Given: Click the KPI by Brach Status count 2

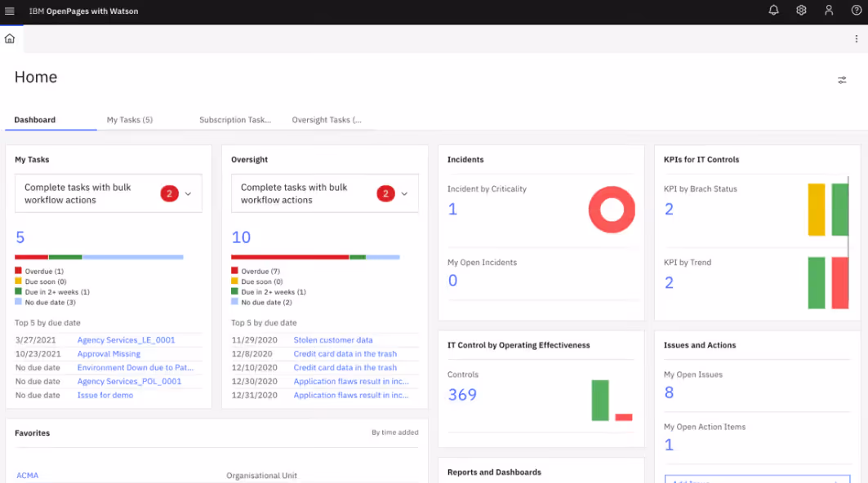Looking at the screenshot, I should click(669, 209).
